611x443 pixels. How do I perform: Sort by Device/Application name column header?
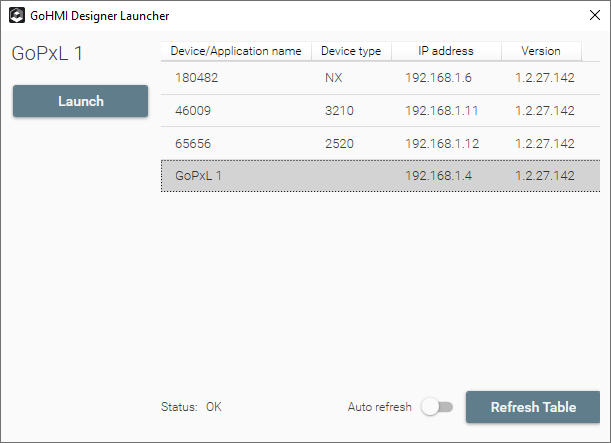tap(236, 51)
